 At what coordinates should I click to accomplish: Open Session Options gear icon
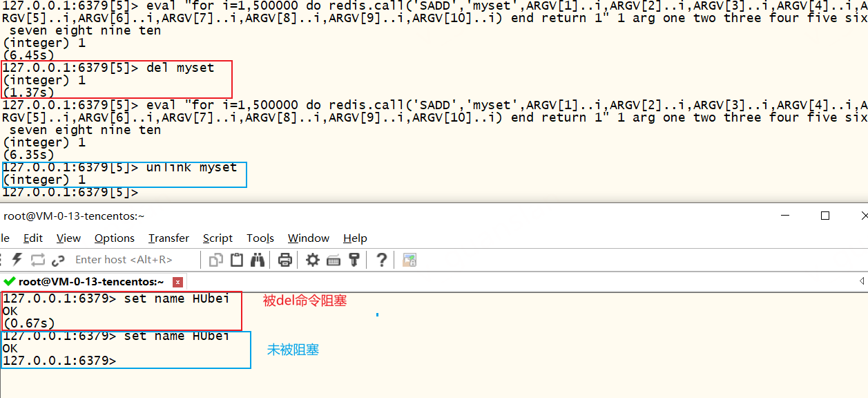coord(313,260)
